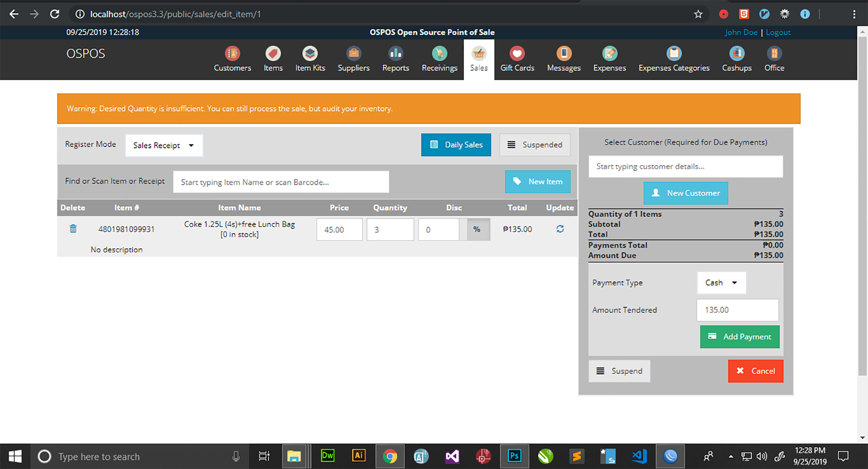Toggle the discount percent mode button
The height and width of the screenshot is (469, 868).
477,229
